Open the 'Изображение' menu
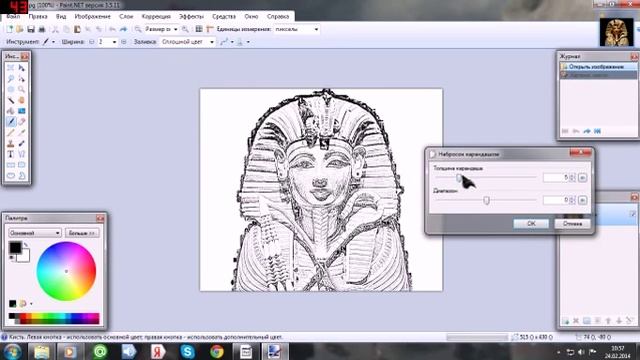This screenshot has height=360, width=640. pos(93,16)
